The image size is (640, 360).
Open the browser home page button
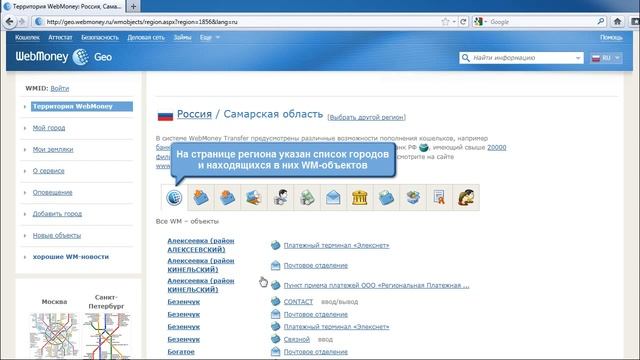point(617,22)
